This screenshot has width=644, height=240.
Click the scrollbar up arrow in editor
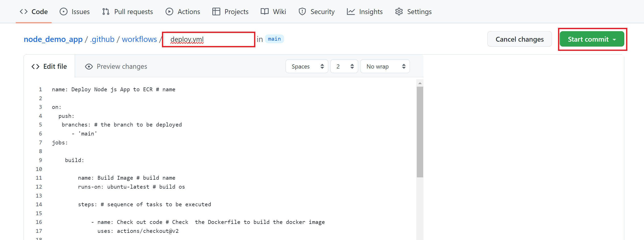point(420,83)
